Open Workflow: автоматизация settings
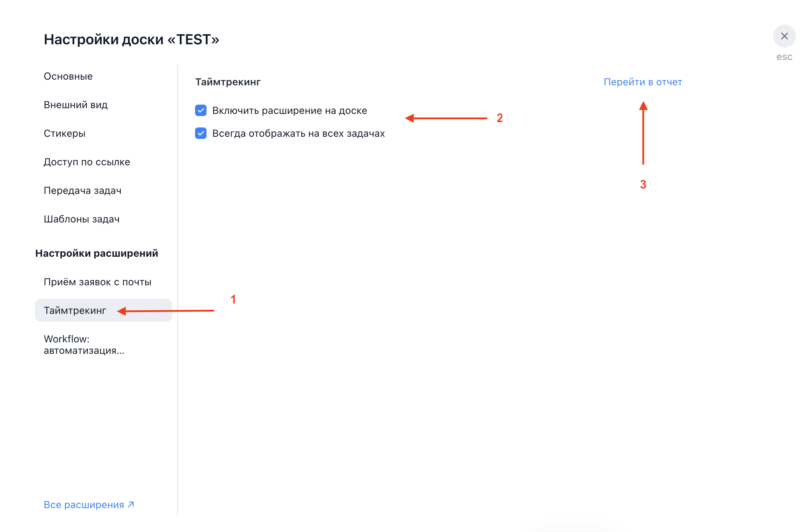This screenshot has width=806, height=532. [x=84, y=345]
